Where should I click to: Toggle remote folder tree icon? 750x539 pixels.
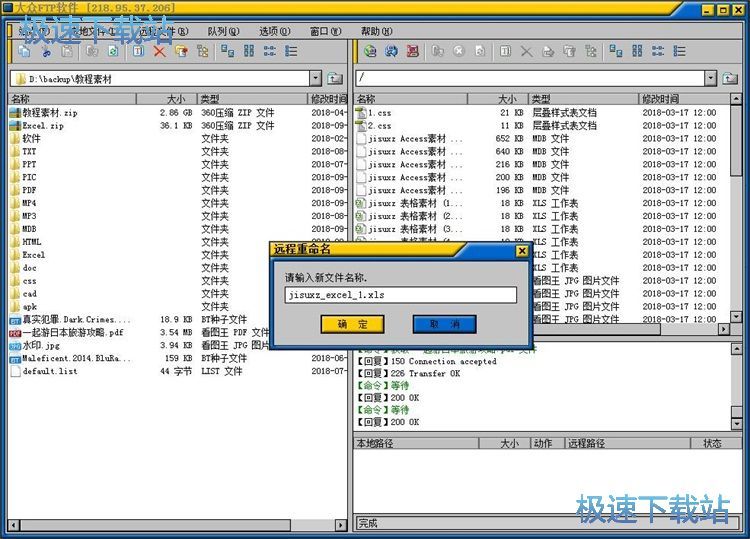(x=591, y=51)
